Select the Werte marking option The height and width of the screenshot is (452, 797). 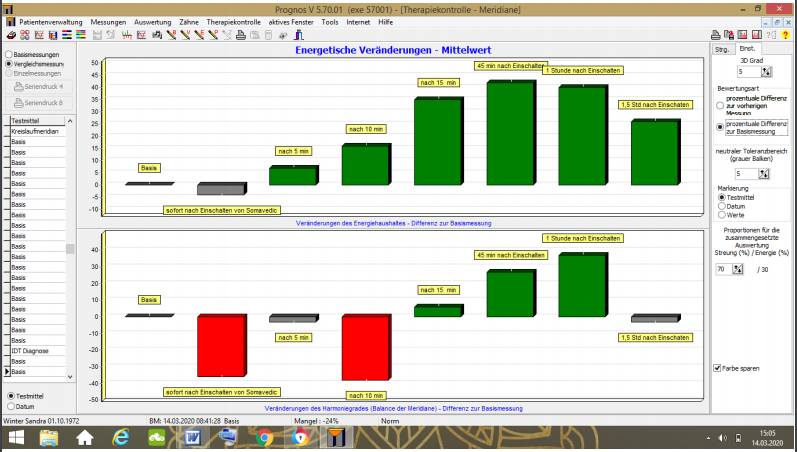[x=723, y=215]
